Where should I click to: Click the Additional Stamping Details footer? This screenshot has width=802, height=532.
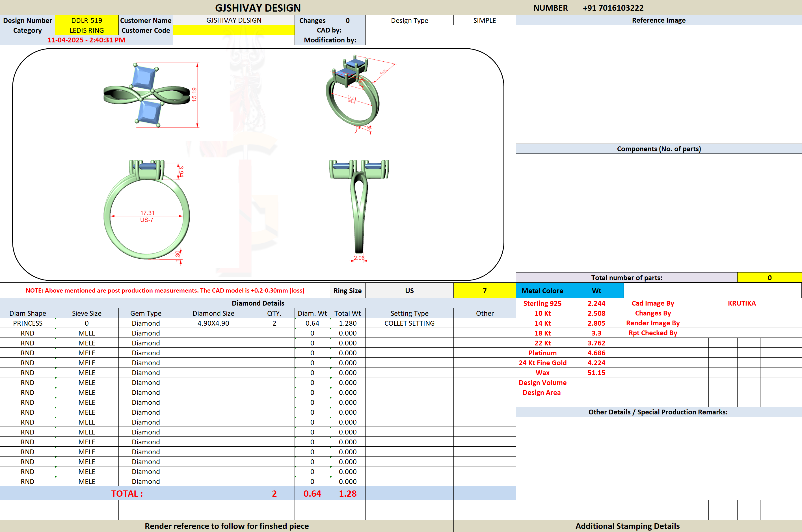627,526
